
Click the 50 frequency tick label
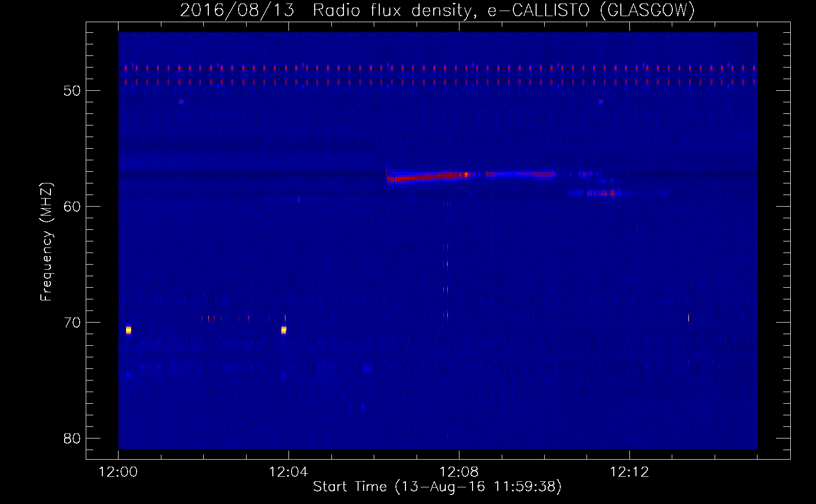pyautogui.click(x=72, y=91)
